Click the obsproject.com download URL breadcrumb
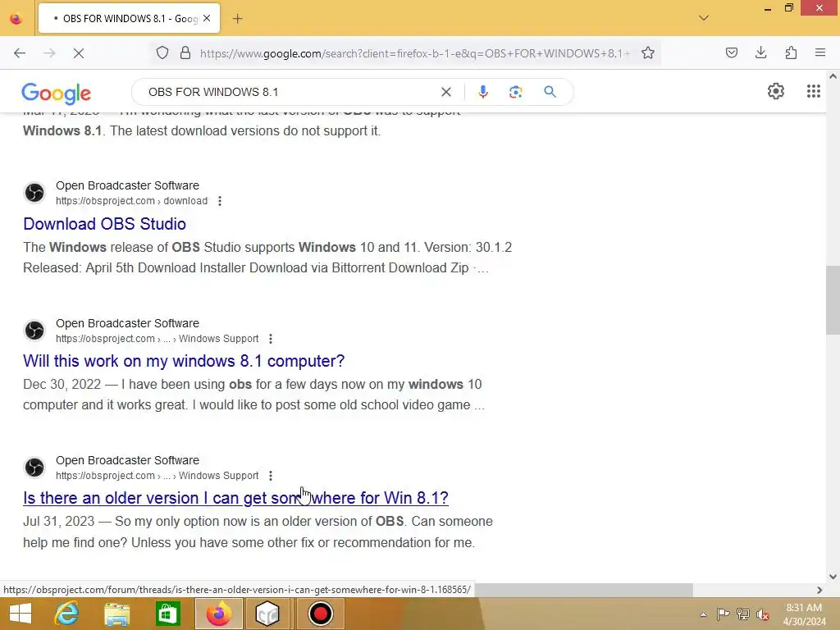 (x=131, y=201)
